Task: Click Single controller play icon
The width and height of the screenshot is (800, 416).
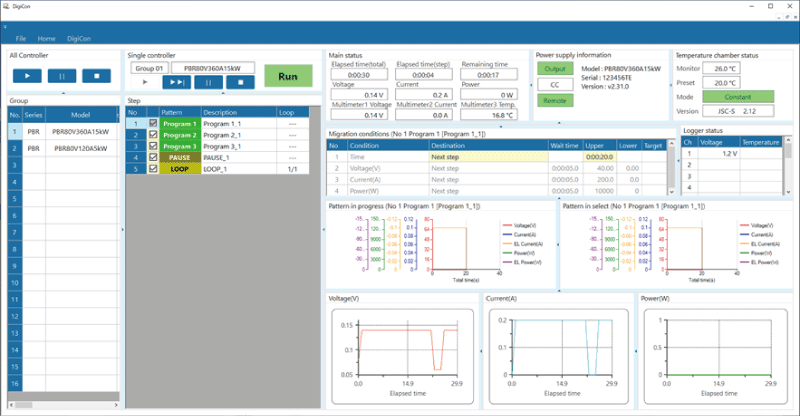Action: tap(145, 82)
